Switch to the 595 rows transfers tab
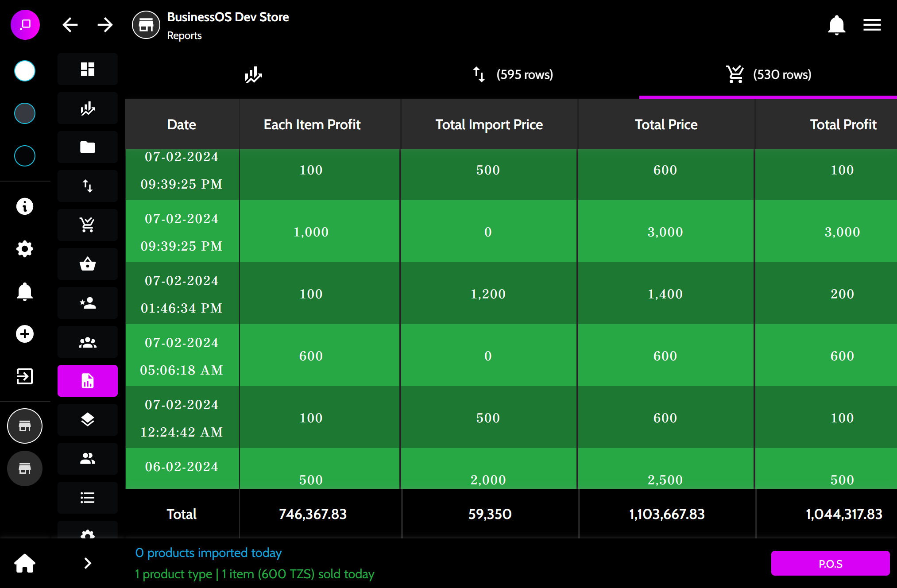897x588 pixels. coord(513,74)
